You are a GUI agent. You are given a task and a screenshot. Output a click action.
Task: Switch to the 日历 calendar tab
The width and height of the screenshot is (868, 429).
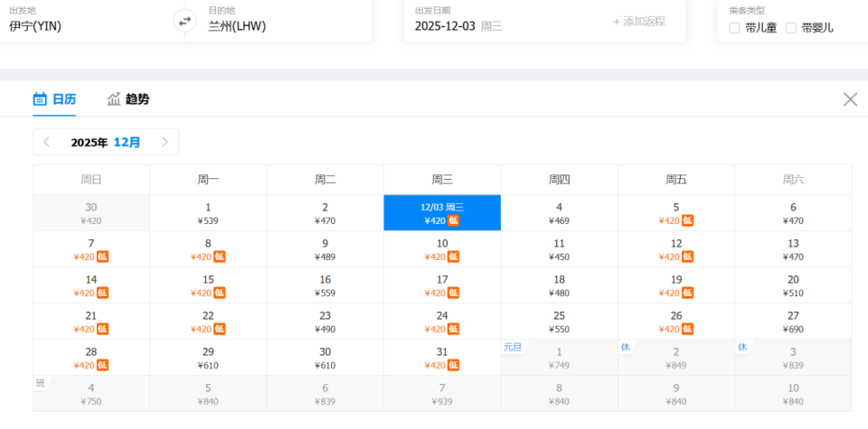click(54, 99)
